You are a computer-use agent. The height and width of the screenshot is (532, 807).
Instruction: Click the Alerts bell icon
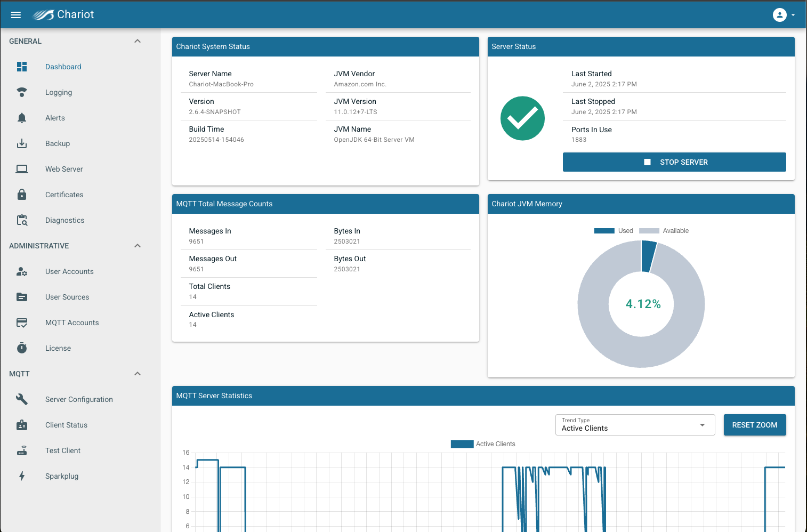click(22, 118)
